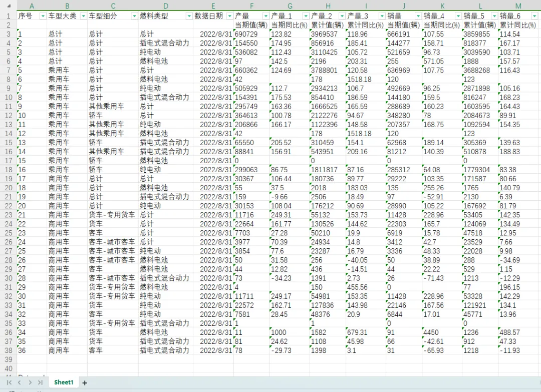Screen dimensions: 541x392
Task: Click the 当期值(辆) cell under 产量
Action: tap(251, 25)
